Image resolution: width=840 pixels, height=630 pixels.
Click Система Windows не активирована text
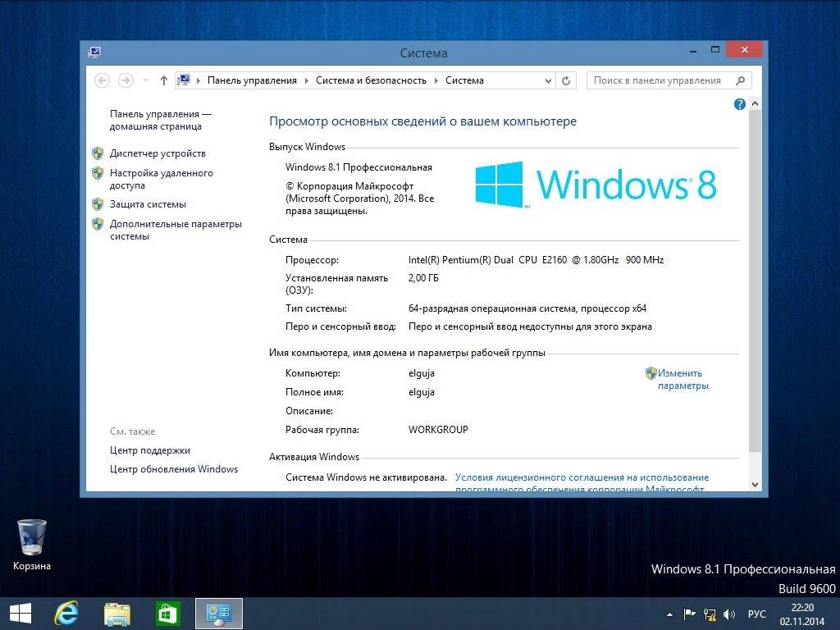(366, 477)
